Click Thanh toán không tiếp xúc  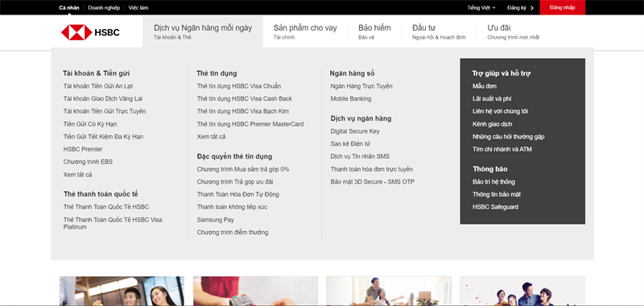pos(232,207)
